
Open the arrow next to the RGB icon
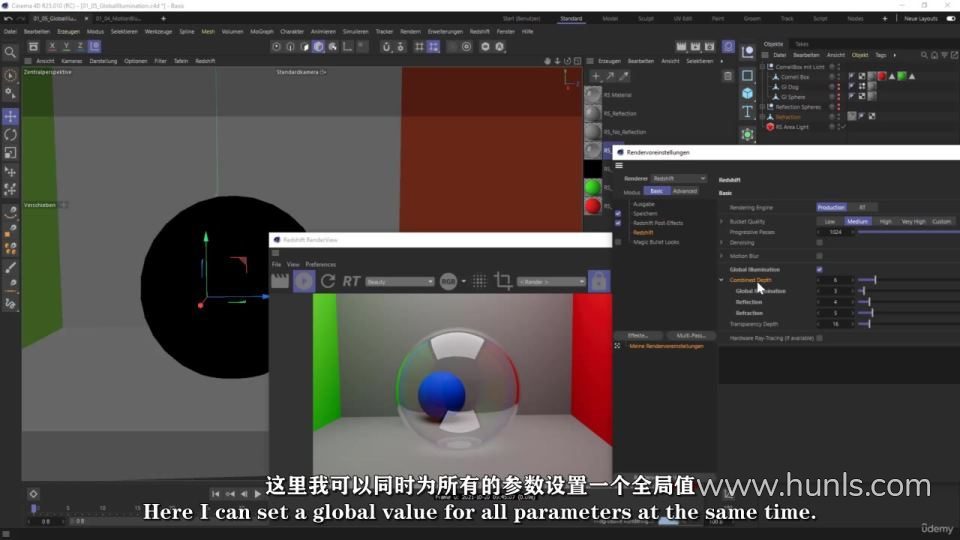tap(463, 282)
